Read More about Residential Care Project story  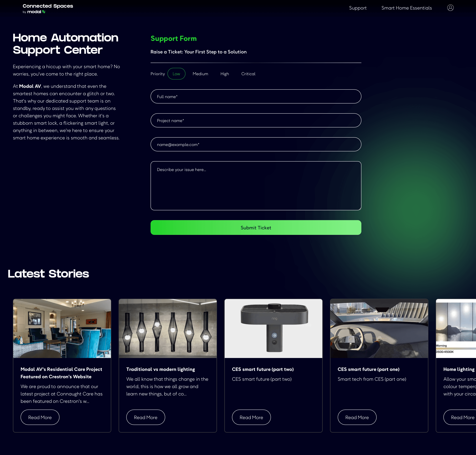(40, 417)
